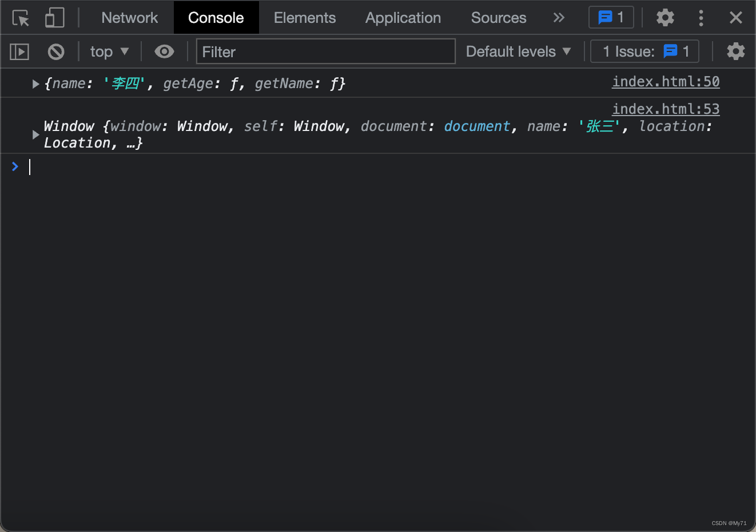This screenshot has height=532, width=756.
Task: Expand the logged name object entry
Action: click(35, 84)
